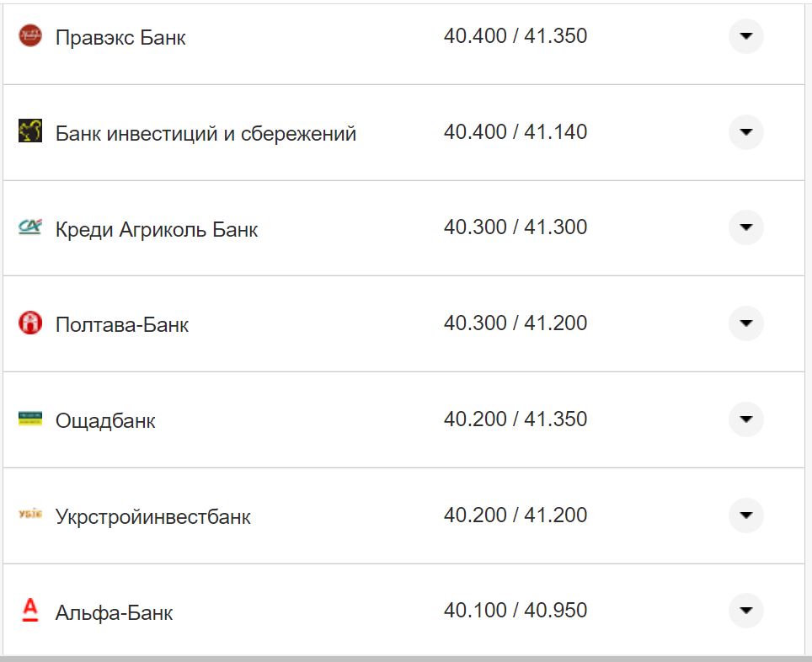The image size is (812, 662).
Task: Open the Креди Агриколь Банк dropdown arrow
Action: pyautogui.click(x=745, y=227)
